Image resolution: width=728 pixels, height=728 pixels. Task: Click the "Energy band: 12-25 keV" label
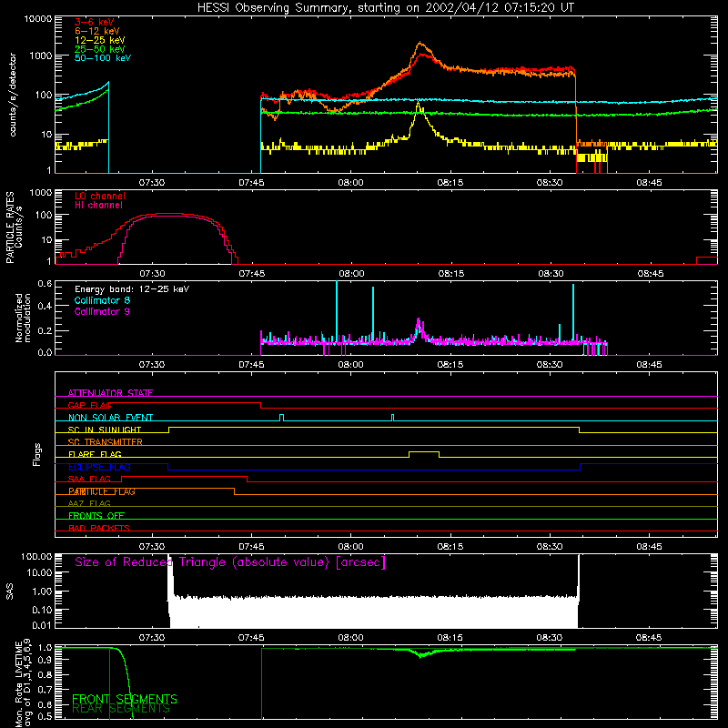pyautogui.click(x=132, y=289)
